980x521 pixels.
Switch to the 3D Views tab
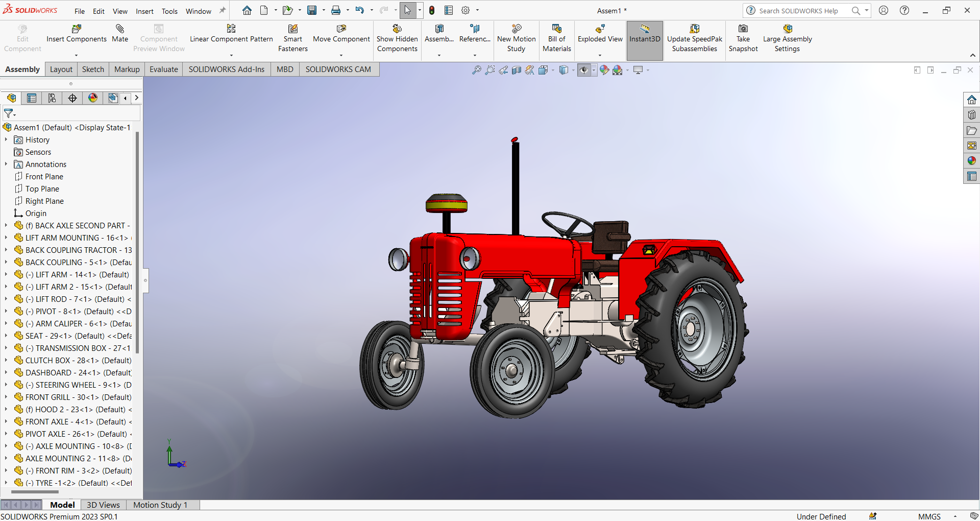(103, 505)
